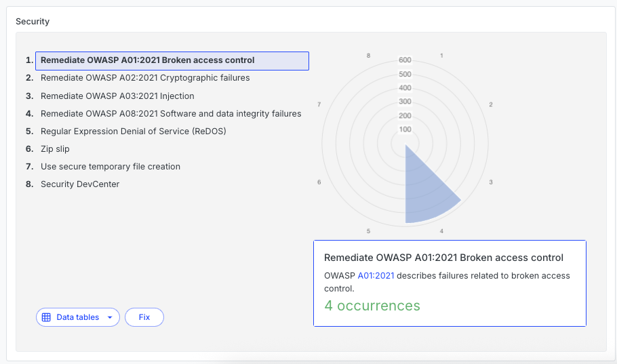Open the Security DevCenter list item
This screenshot has width=617, height=364.
tap(80, 184)
